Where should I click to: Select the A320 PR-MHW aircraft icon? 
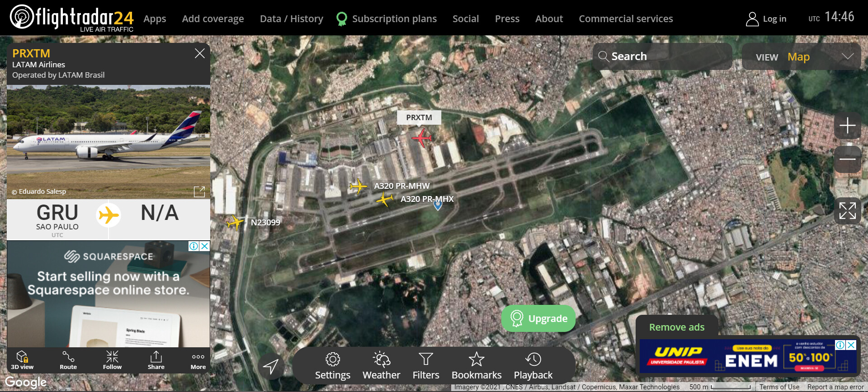[x=358, y=186]
